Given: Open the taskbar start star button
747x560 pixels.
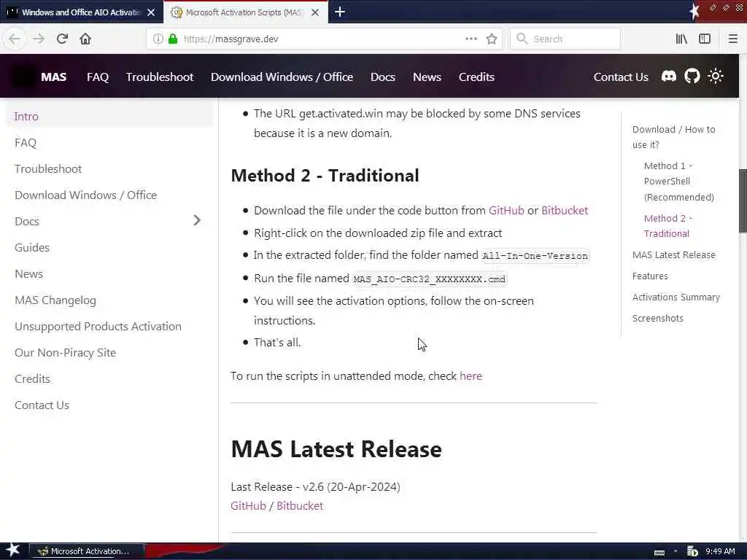Looking at the screenshot, I should click(13, 551).
